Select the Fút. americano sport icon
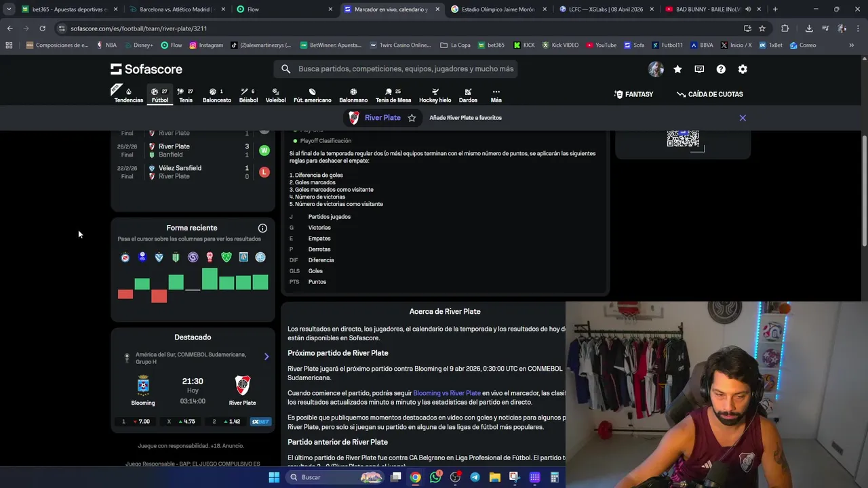The height and width of the screenshot is (488, 868). point(312,95)
